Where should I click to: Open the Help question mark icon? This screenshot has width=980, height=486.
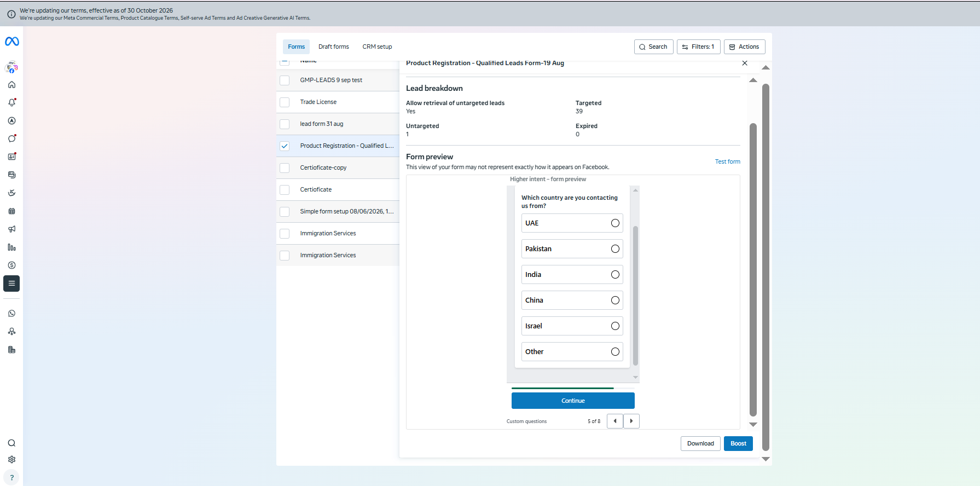(x=11, y=478)
